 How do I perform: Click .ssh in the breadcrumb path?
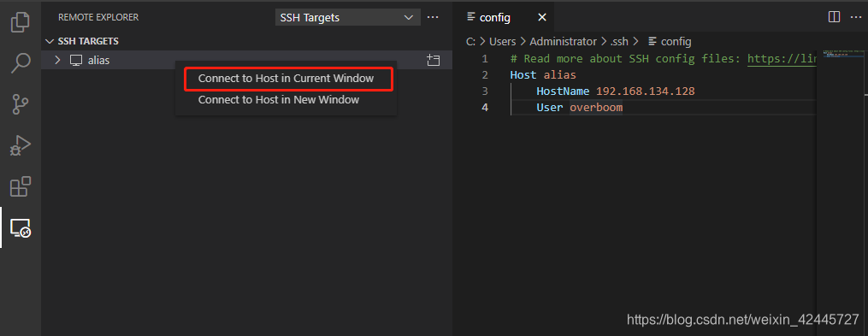click(x=619, y=42)
